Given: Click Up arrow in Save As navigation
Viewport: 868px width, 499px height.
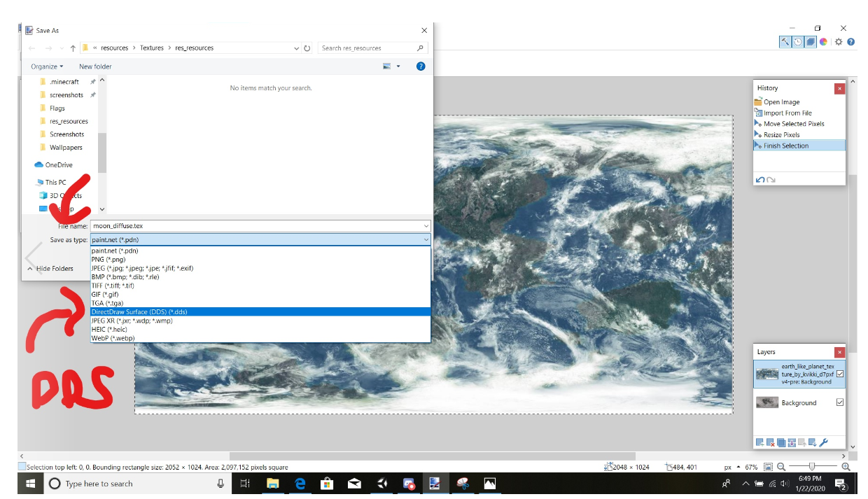Looking at the screenshot, I should (x=73, y=48).
